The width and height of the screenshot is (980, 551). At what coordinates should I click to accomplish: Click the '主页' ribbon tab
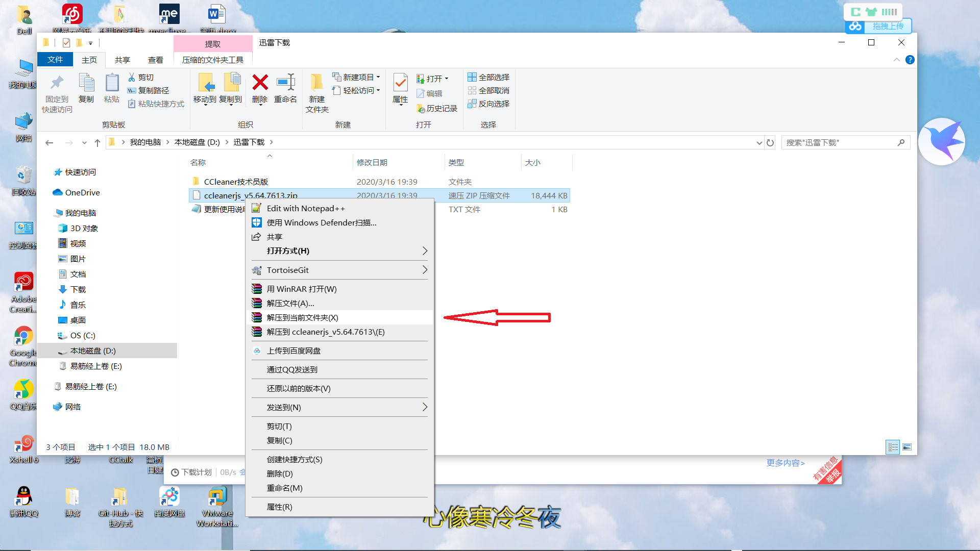89,59
